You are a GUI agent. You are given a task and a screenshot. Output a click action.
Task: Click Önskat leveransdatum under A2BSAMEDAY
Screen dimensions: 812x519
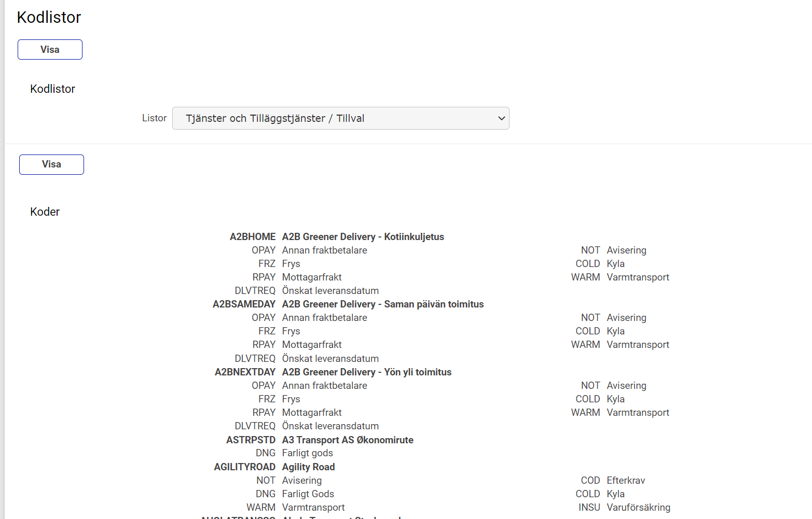(331, 358)
